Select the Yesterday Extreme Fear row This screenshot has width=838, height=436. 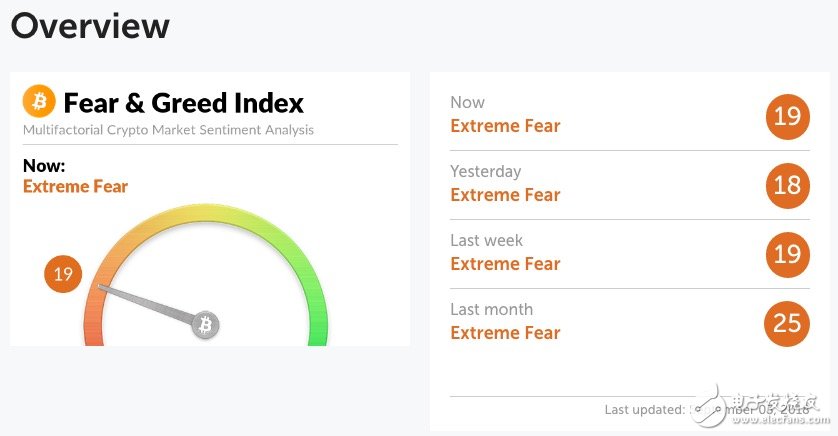tap(630, 185)
